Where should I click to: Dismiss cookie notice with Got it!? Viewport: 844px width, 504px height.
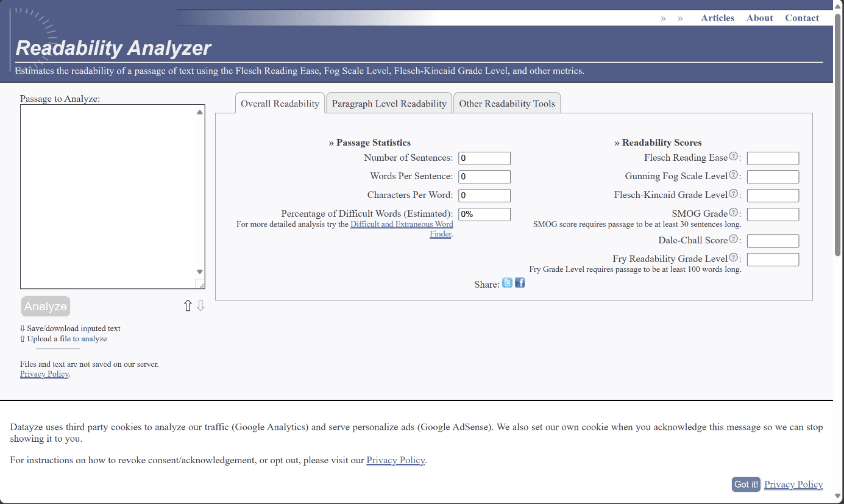pyautogui.click(x=746, y=484)
